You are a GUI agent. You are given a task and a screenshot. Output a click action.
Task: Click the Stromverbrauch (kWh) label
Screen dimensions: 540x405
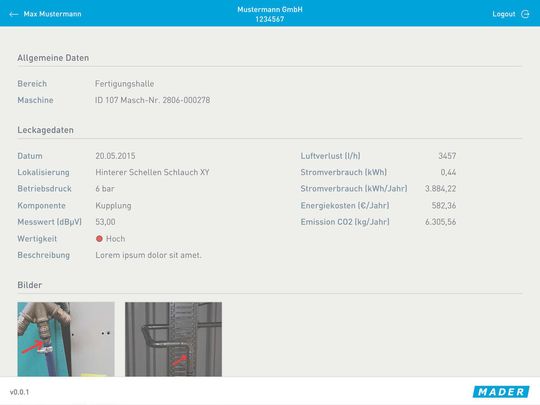pos(344,172)
